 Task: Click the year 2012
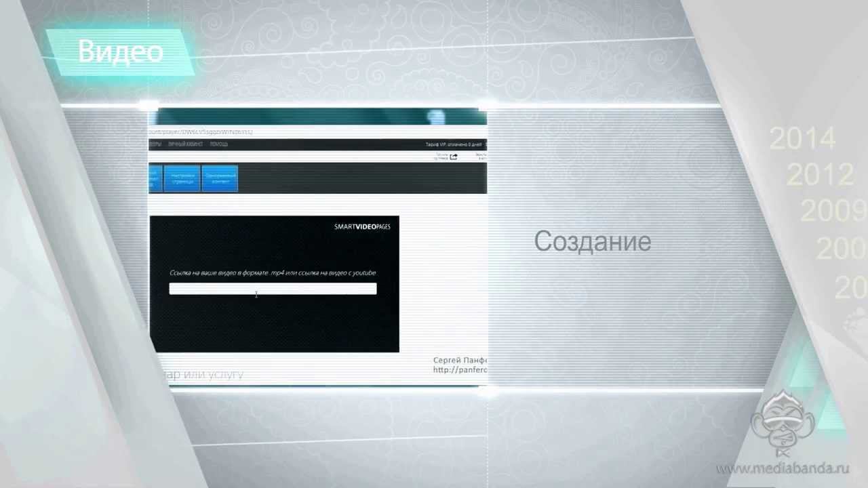tap(820, 176)
